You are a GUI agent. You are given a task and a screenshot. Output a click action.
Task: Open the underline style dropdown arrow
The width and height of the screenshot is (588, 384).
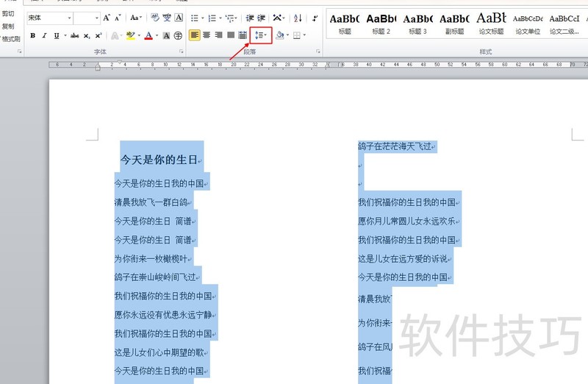[x=65, y=35]
